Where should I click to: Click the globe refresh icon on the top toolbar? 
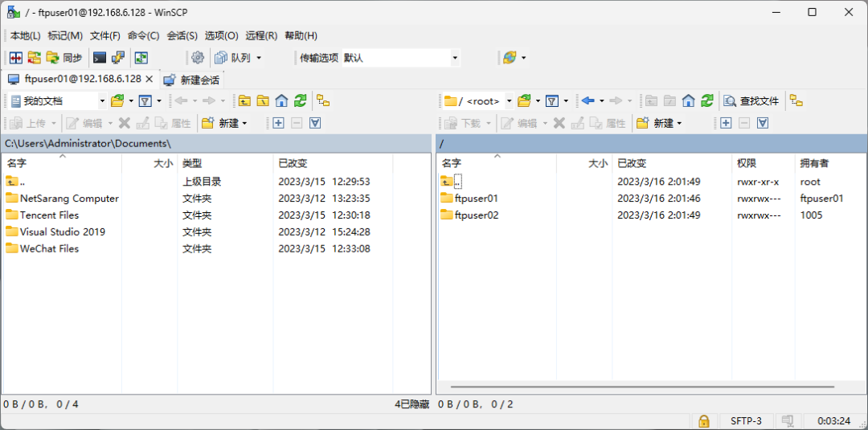click(510, 58)
